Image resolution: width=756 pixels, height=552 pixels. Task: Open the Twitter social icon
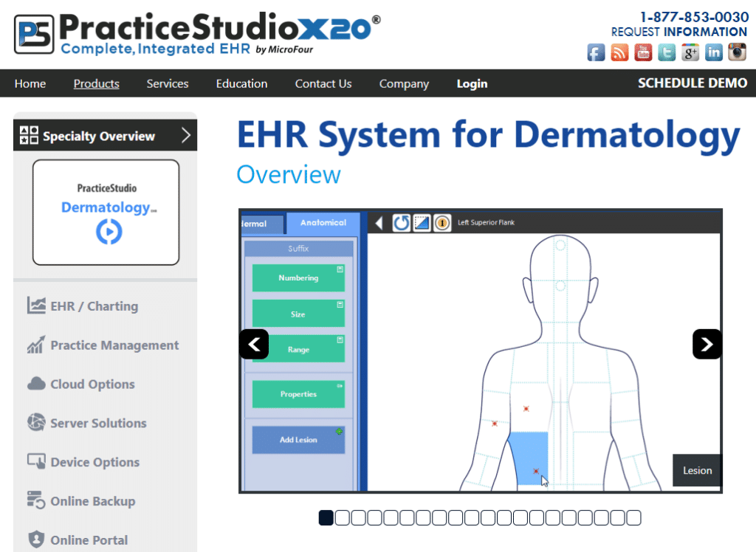coord(667,52)
